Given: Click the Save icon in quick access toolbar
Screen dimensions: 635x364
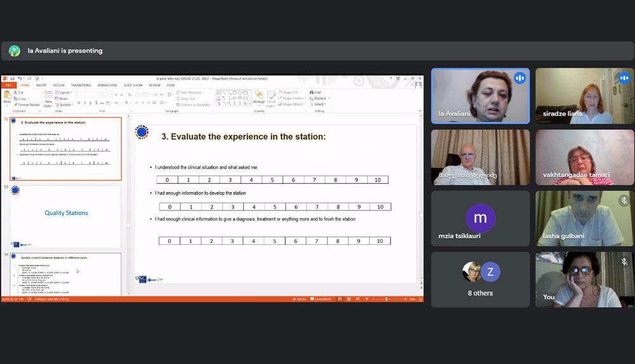Looking at the screenshot, I should 13,79.
